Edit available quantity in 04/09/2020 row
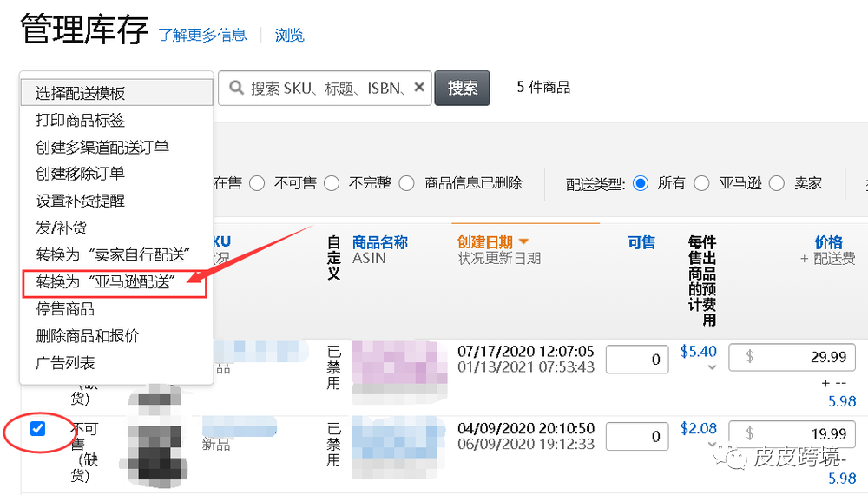 click(x=637, y=436)
